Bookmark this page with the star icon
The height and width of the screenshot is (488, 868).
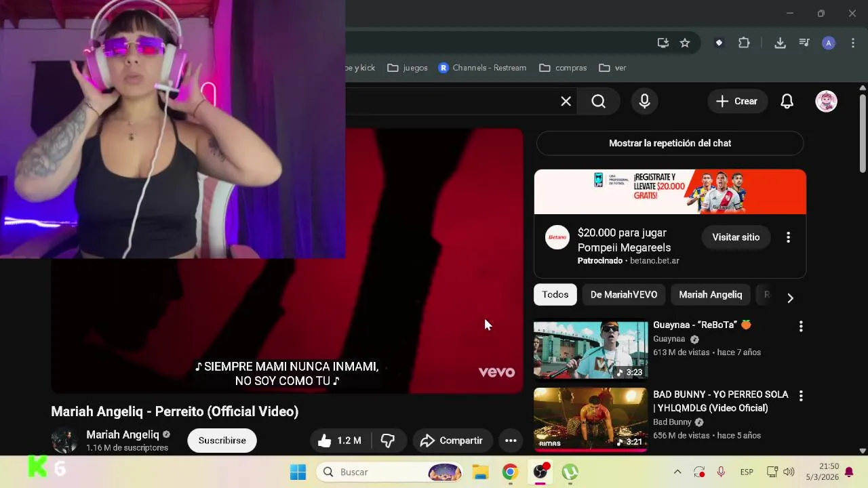(x=685, y=43)
